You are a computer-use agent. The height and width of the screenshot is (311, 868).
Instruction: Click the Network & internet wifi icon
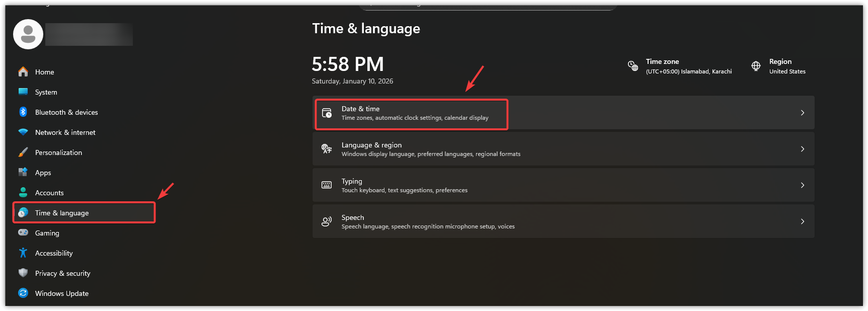click(x=23, y=132)
